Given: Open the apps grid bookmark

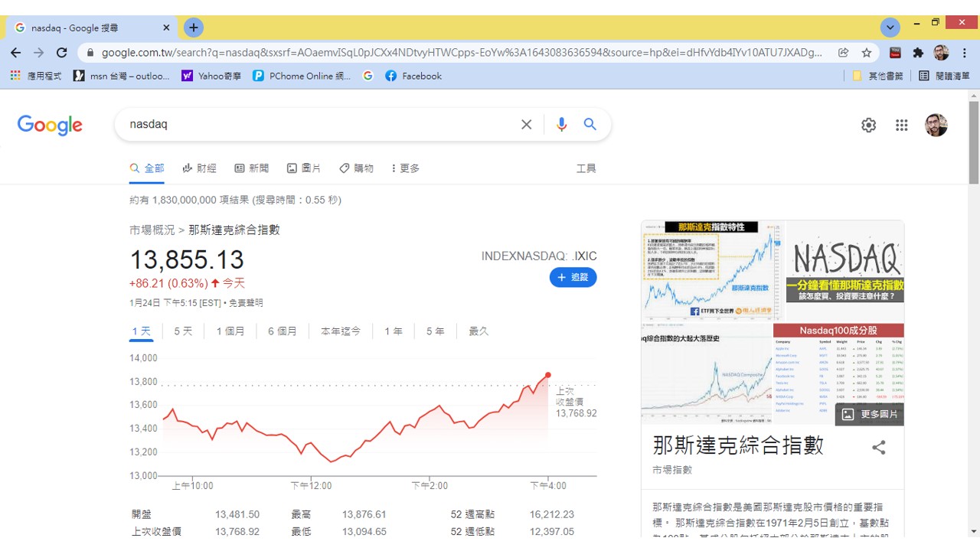Looking at the screenshot, I should point(34,76).
